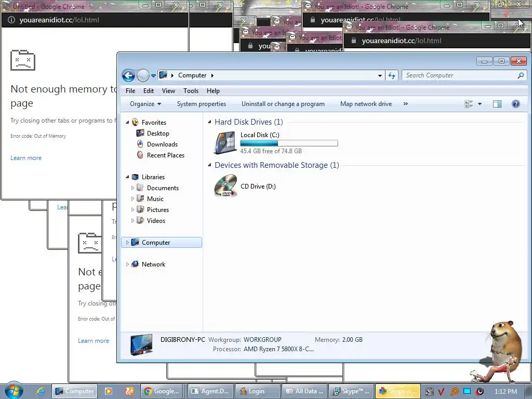Select Pictures library in sidebar
Viewport: 532px width, 399px height.
pyautogui.click(x=158, y=209)
